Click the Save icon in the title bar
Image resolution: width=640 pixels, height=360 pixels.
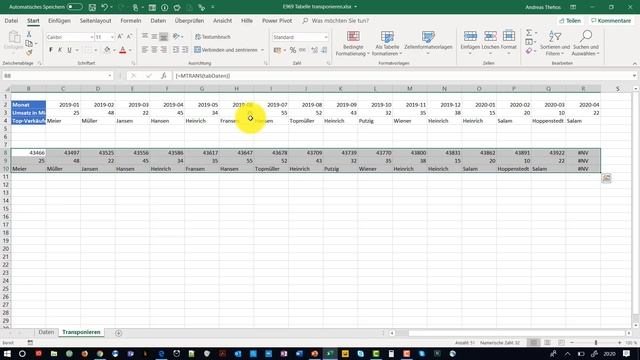coord(92,7)
